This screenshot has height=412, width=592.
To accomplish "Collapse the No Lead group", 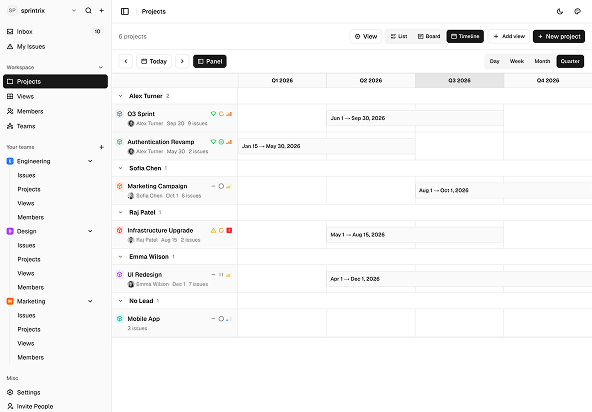I will tap(120, 301).
